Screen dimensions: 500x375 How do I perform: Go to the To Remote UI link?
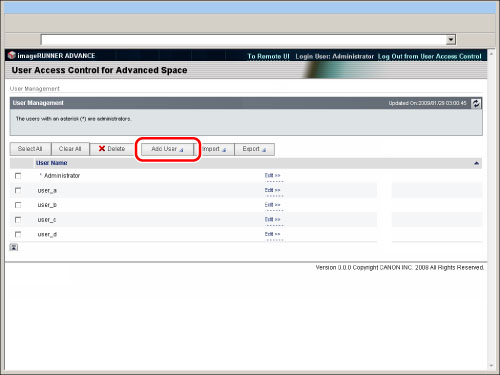tap(268, 56)
